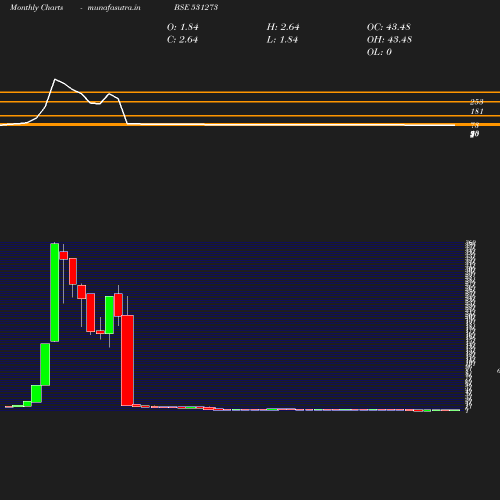Viewport: 500px width, 500px height.
Task: Click the 181 level label
Action: pos(477,111)
